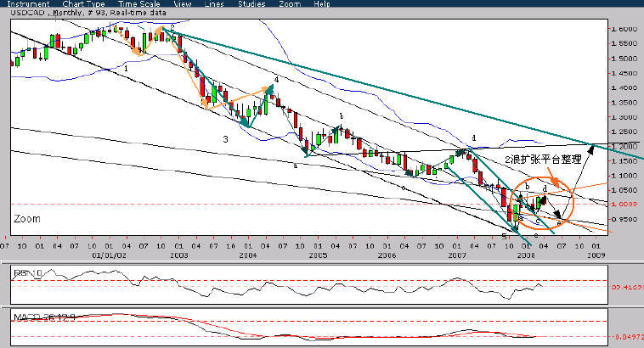
Task: Open the View menu
Action: click(x=183, y=3)
